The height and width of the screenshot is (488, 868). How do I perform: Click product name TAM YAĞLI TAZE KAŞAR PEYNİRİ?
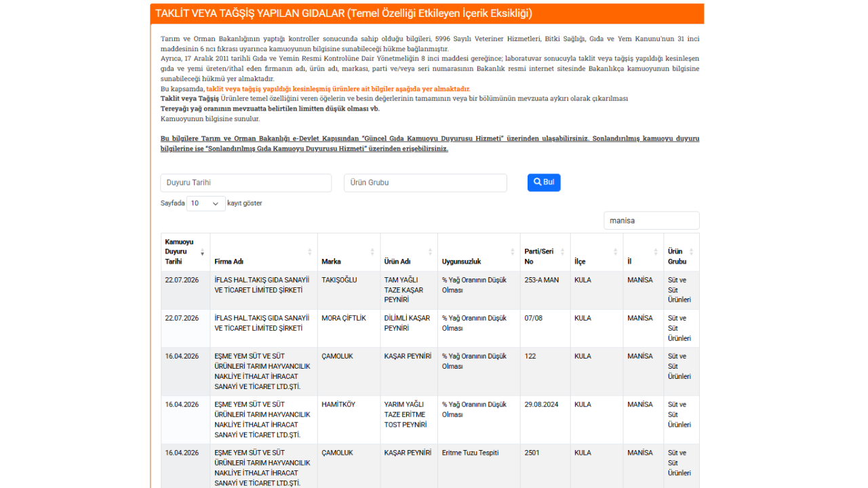(x=403, y=290)
